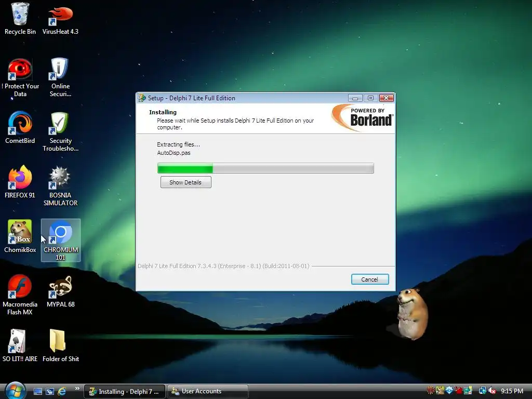Open SO LIT!! AIRE card game icon
This screenshot has width=532, height=399.
(x=20, y=345)
